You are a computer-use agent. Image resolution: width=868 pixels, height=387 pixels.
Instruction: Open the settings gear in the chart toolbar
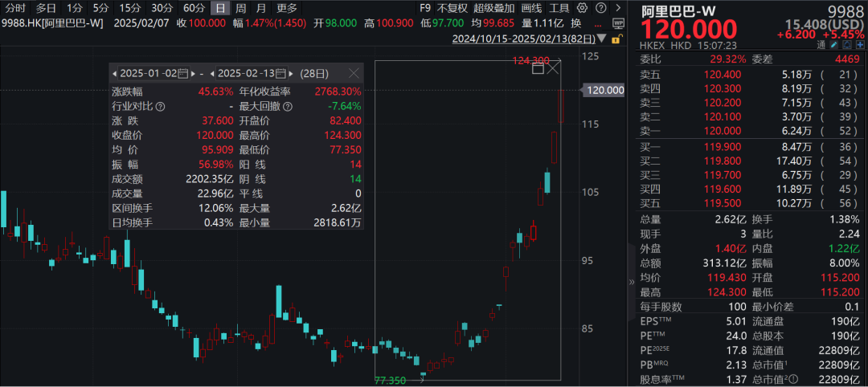point(581,8)
